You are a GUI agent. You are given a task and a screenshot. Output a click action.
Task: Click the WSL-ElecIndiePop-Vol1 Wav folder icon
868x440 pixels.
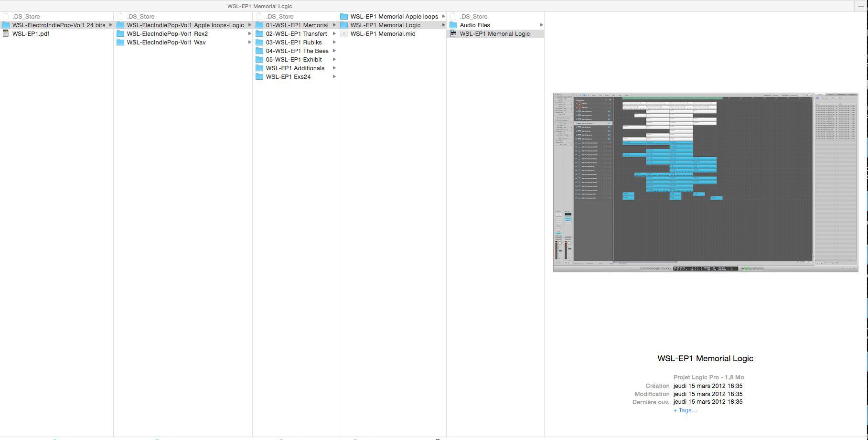click(120, 42)
